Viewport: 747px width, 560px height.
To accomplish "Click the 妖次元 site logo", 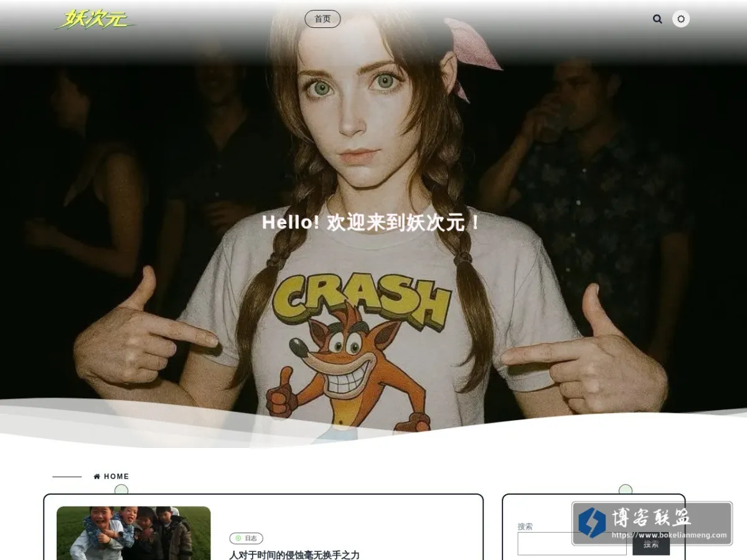I will pyautogui.click(x=95, y=19).
